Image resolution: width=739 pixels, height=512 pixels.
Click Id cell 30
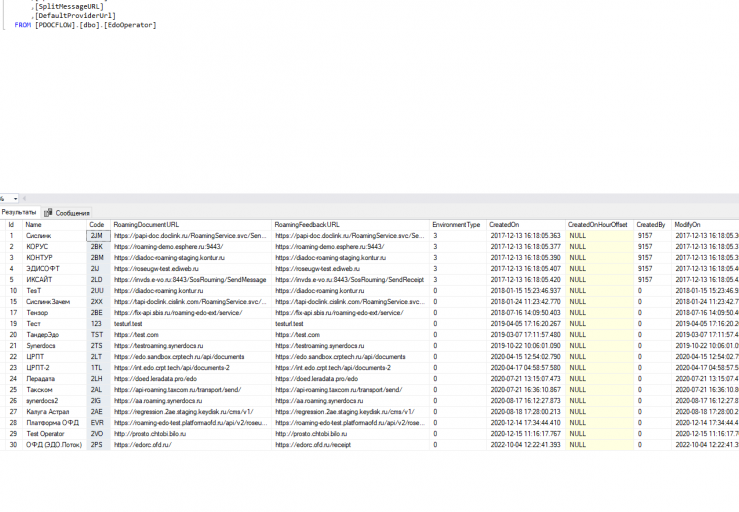(13, 445)
